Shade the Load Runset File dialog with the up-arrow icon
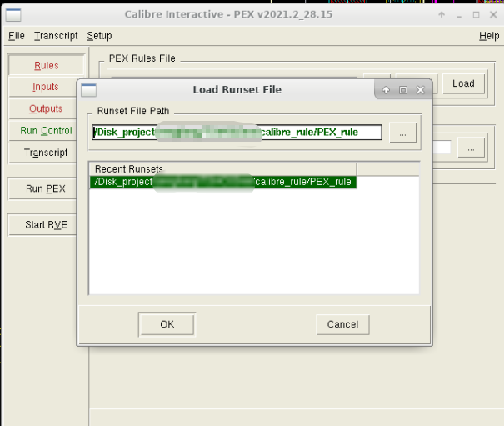The height and width of the screenshot is (426, 504). click(x=386, y=90)
